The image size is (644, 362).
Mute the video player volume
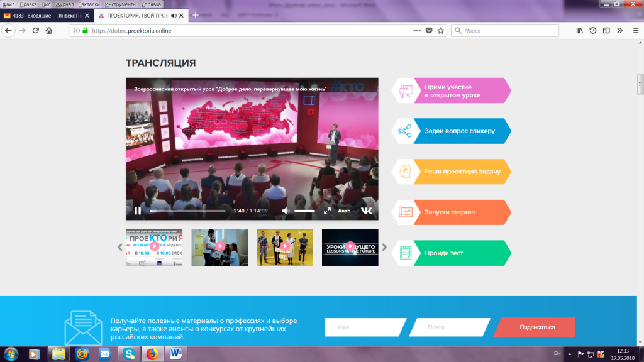pyautogui.click(x=286, y=211)
